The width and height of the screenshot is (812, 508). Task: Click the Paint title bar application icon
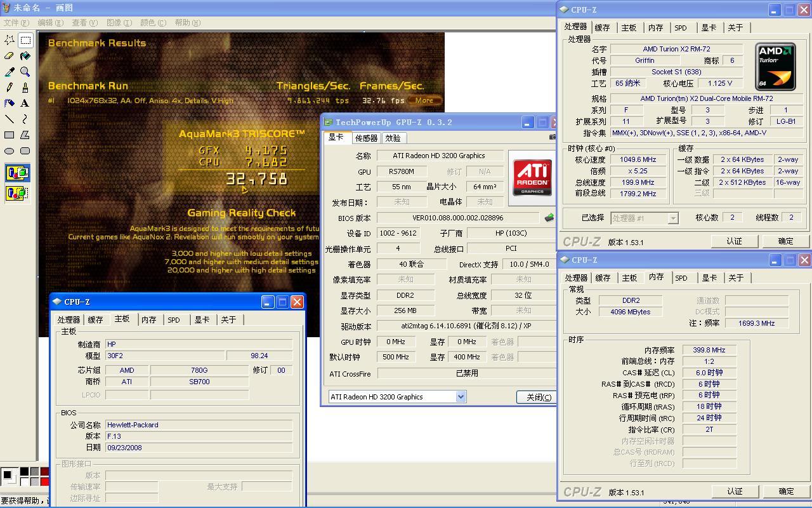pos(7,8)
